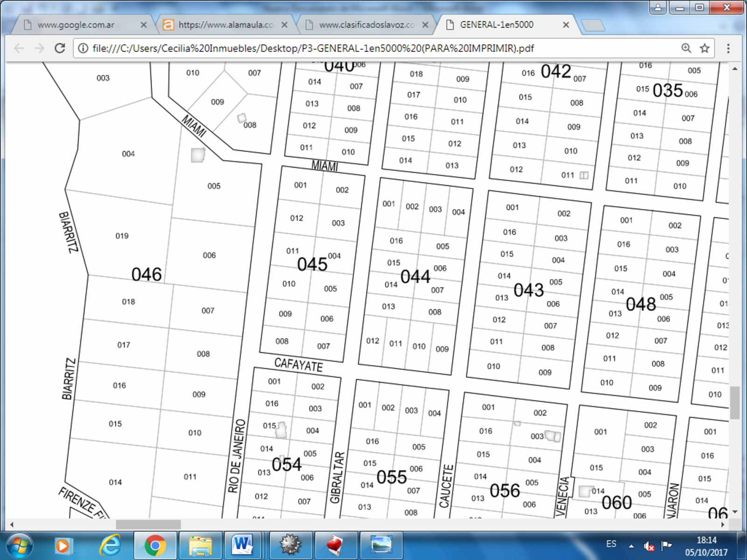The height and width of the screenshot is (560, 747).
Task: Click block number 045 label
Action: pos(312,264)
